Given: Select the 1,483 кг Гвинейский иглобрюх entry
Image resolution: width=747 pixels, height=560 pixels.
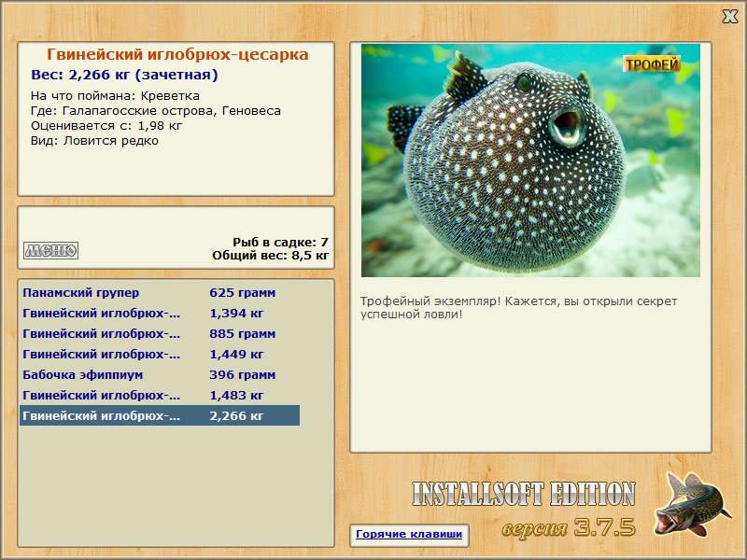Looking at the screenshot, I should (x=160, y=395).
